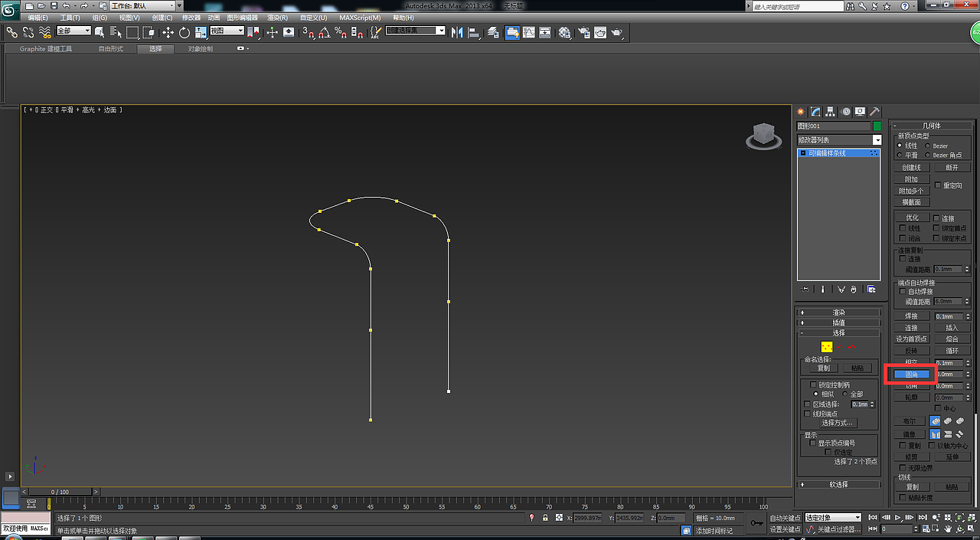980x540 pixels.
Task: Open the Create command panel tab
Action: [802, 111]
